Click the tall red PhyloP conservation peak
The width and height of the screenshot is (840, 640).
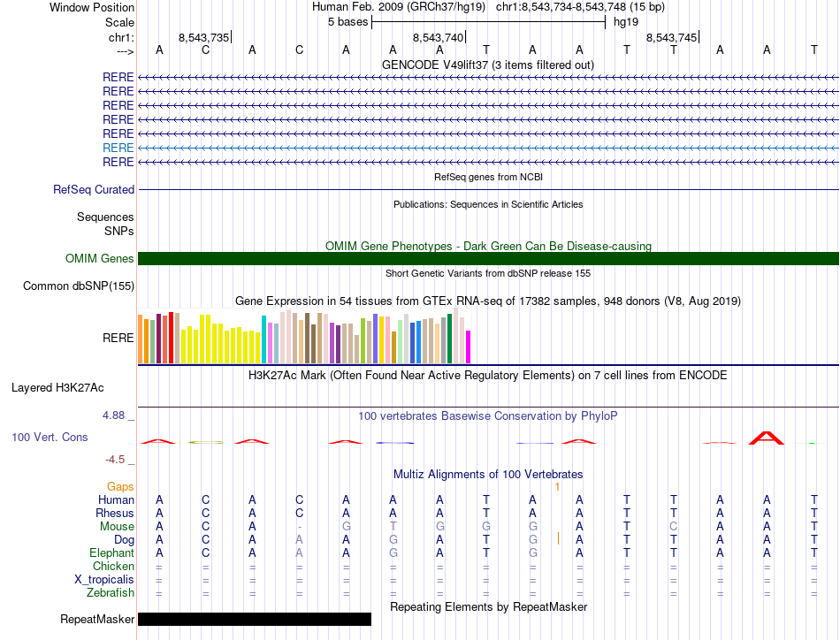point(767,438)
